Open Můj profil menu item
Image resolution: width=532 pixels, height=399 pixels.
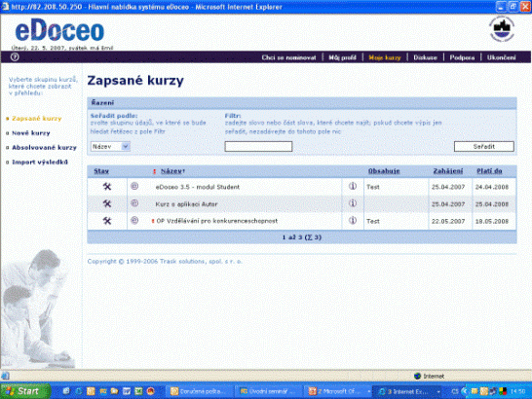(x=342, y=57)
